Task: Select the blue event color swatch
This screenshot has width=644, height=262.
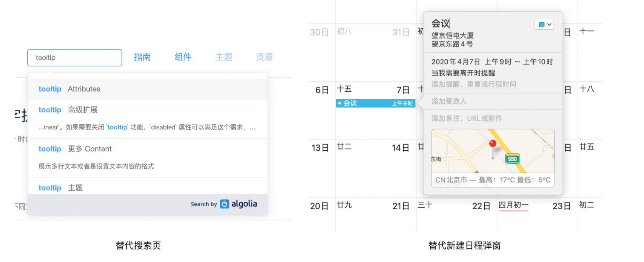Action: click(x=541, y=24)
